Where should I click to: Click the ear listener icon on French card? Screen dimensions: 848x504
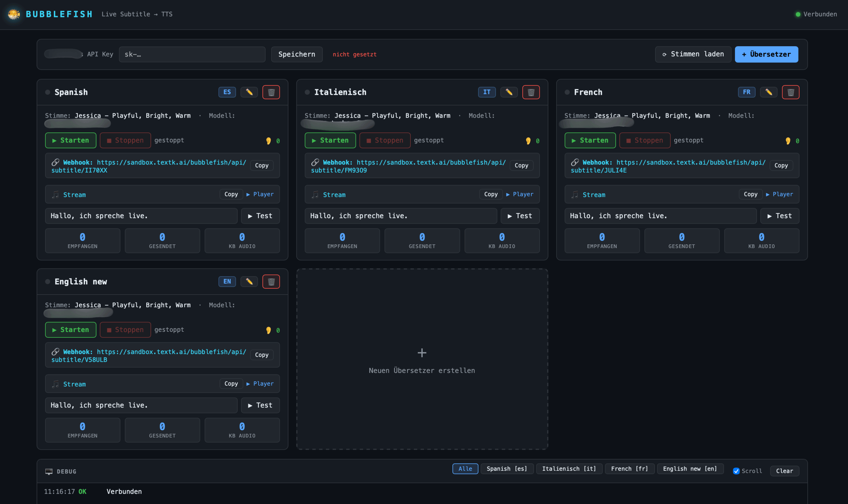click(x=788, y=141)
